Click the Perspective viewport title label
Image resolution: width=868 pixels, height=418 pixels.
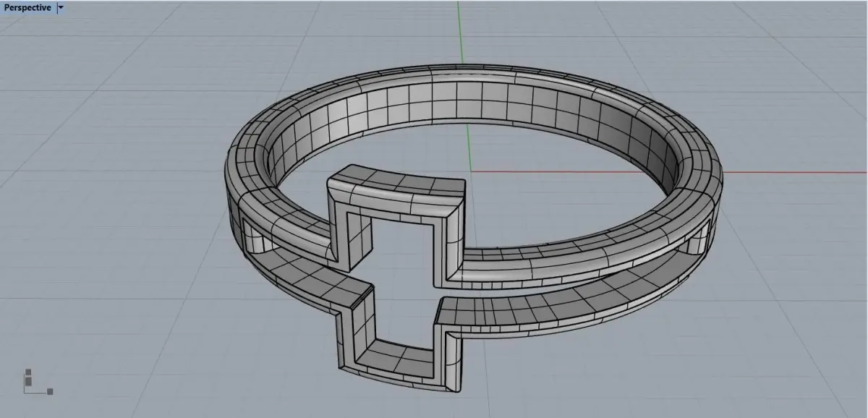pos(27,8)
